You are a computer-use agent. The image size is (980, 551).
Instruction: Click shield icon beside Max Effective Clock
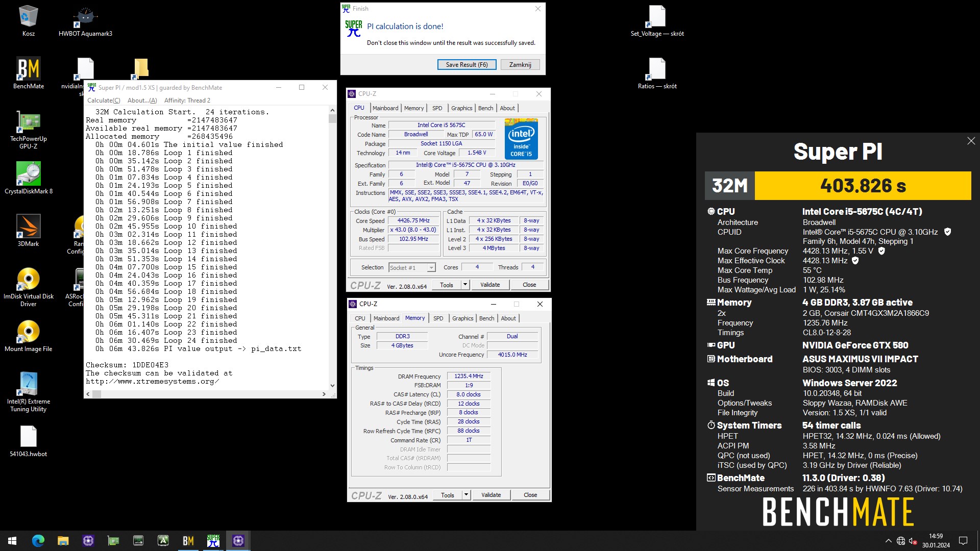point(855,260)
